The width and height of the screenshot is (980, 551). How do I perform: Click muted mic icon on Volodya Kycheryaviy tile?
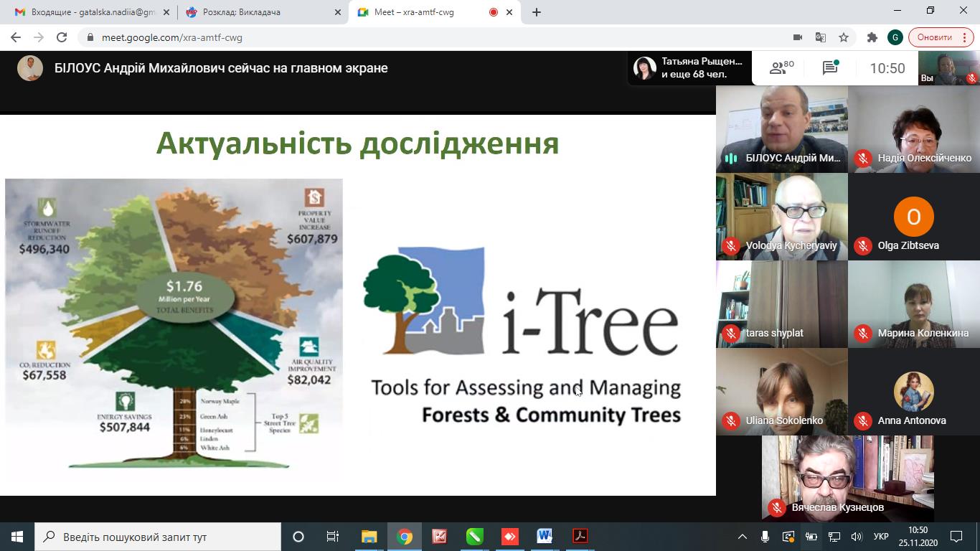pyautogui.click(x=731, y=246)
